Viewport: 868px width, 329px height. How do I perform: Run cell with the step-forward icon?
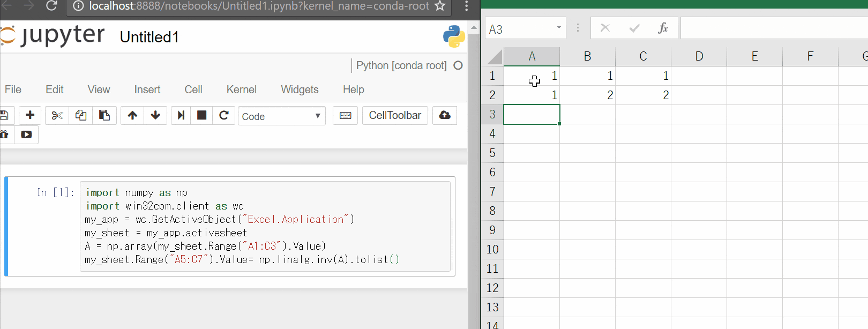tap(181, 115)
